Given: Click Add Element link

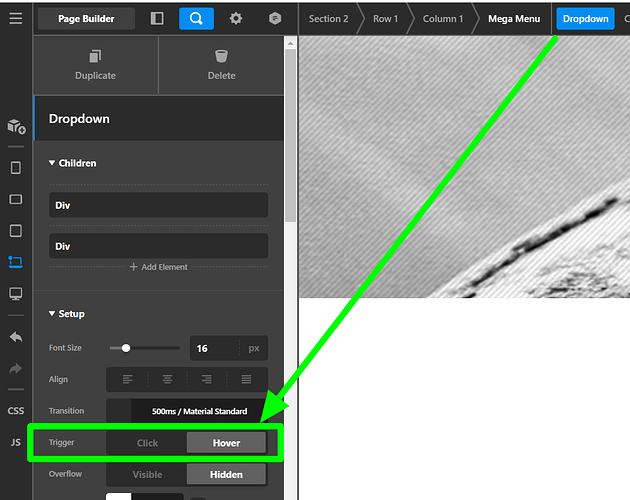Looking at the screenshot, I should (158, 267).
